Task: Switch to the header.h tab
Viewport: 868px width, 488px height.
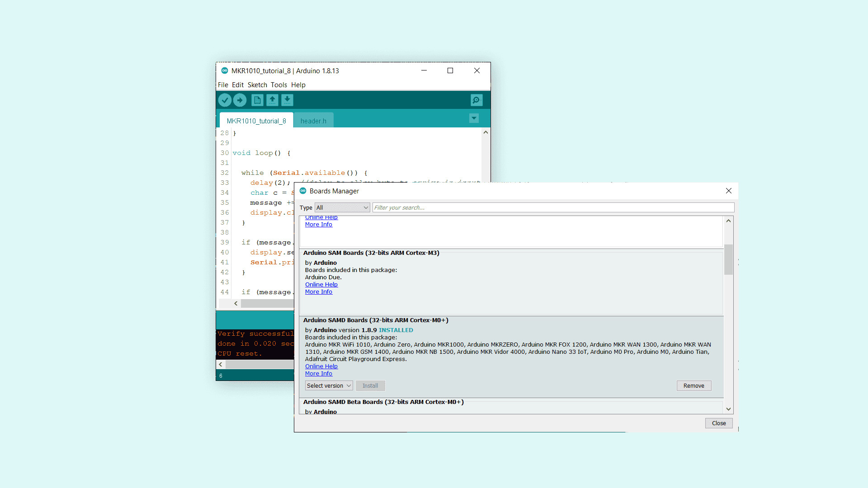Action: click(x=313, y=121)
